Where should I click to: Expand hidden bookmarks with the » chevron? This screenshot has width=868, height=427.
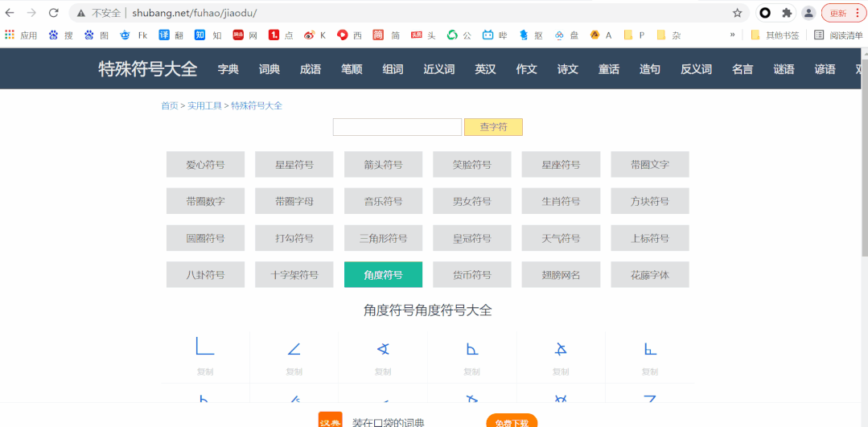point(732,35)
